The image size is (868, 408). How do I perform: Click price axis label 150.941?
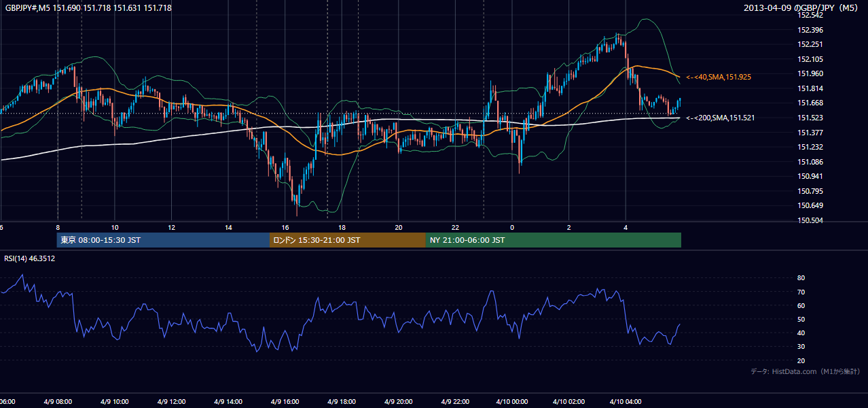point(810,176)
